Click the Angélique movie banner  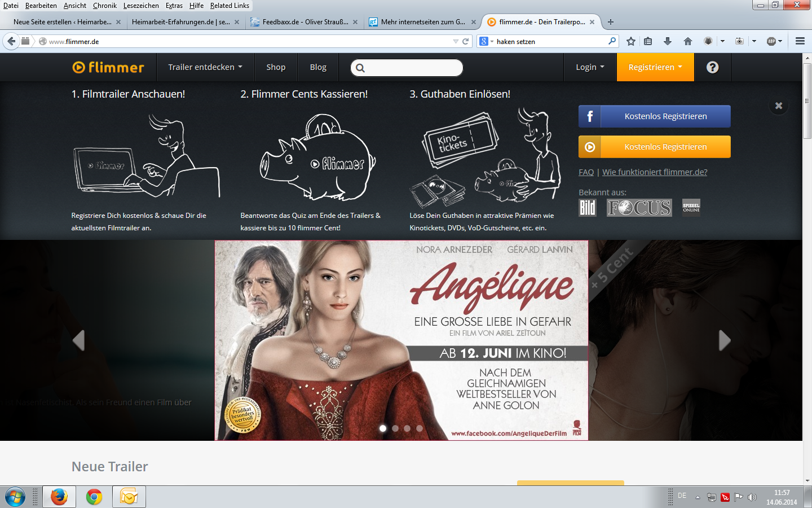click(401, 340)
